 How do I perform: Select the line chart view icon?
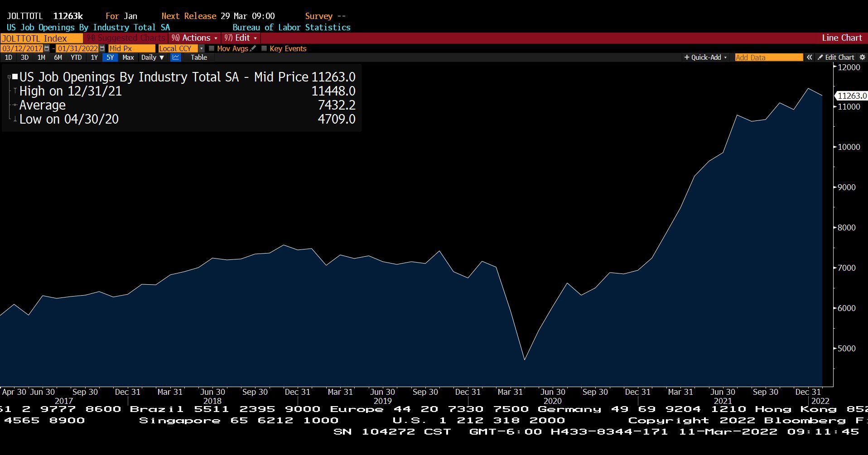click(176, 57)
